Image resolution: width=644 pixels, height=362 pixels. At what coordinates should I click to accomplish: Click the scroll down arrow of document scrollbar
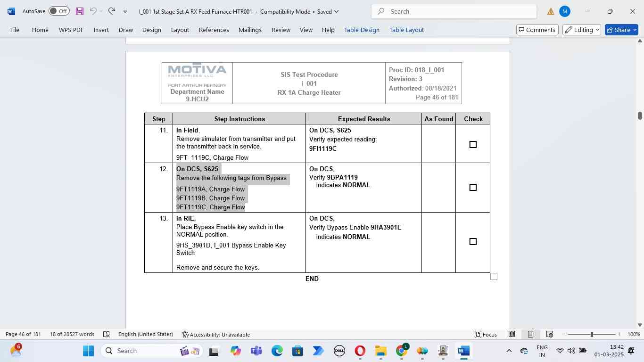640,325
